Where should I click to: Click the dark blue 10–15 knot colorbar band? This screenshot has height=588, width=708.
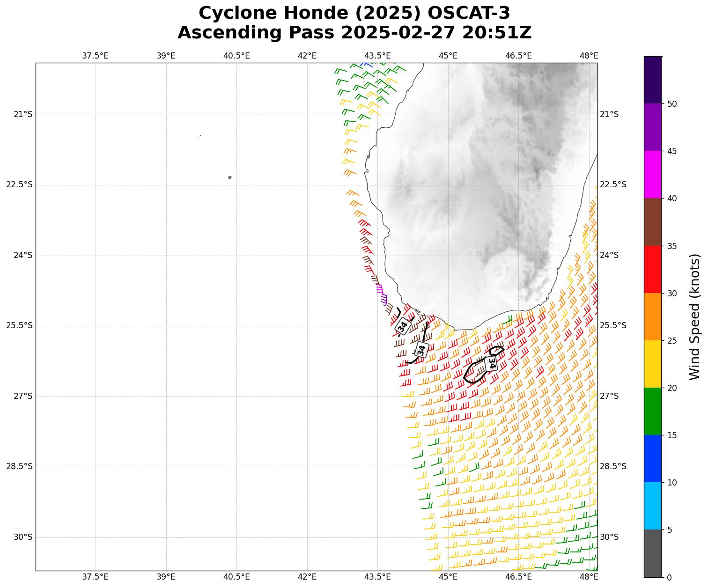point(652,458)
